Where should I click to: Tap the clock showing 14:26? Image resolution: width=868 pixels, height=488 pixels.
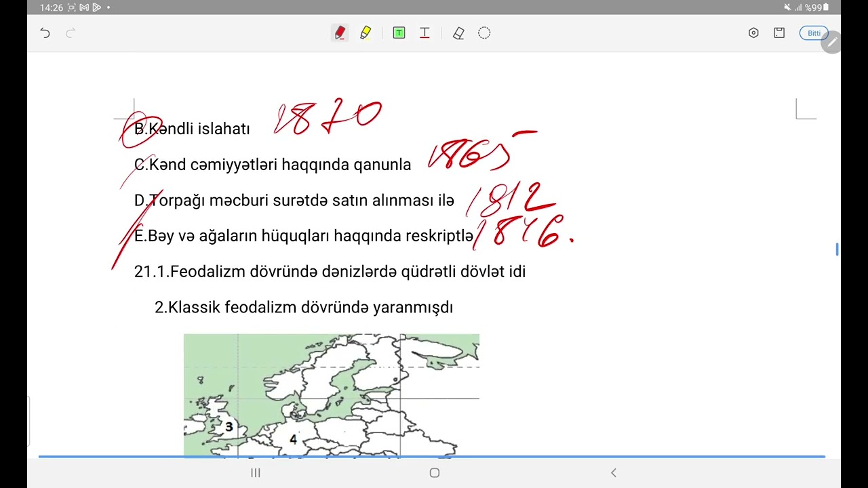pyautogui.click(x=52, y=7)
